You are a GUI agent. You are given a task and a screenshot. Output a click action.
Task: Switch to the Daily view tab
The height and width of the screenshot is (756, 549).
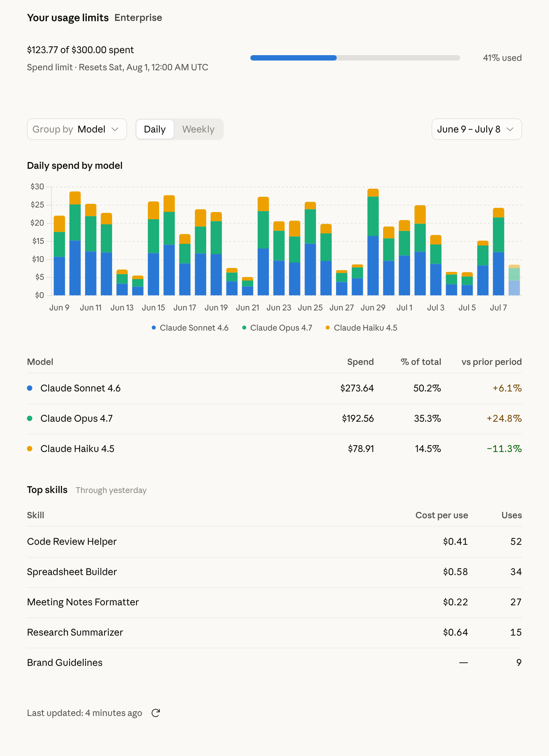coord(155,129)
